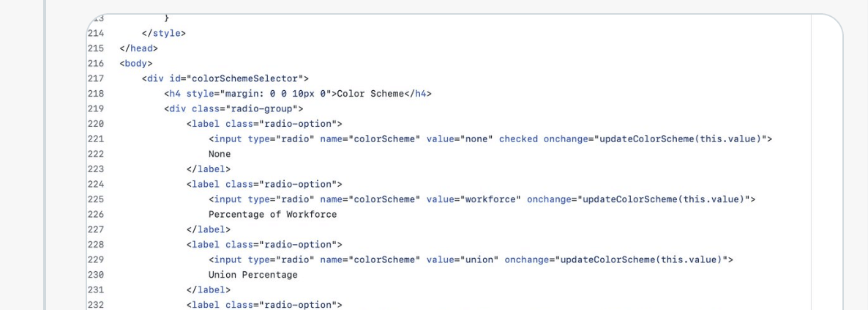Click the "Union Percentage" text
The image size is (868, 310).
pyautogui.click(x=252, y=275)
